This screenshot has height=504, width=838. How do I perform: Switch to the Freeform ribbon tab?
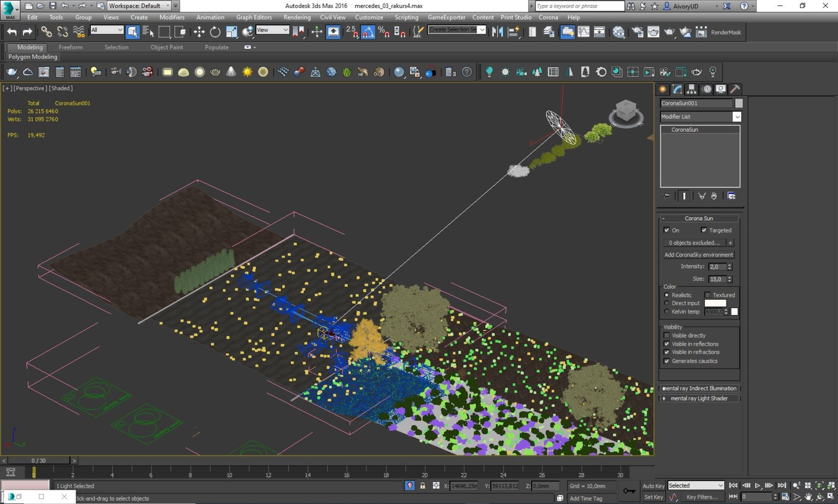(70, 47)
